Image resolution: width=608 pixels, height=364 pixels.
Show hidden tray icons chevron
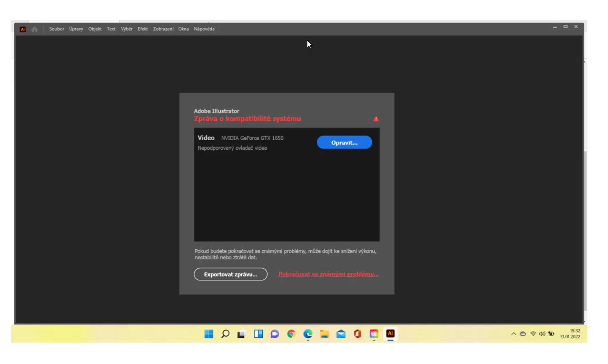(514, 334)
